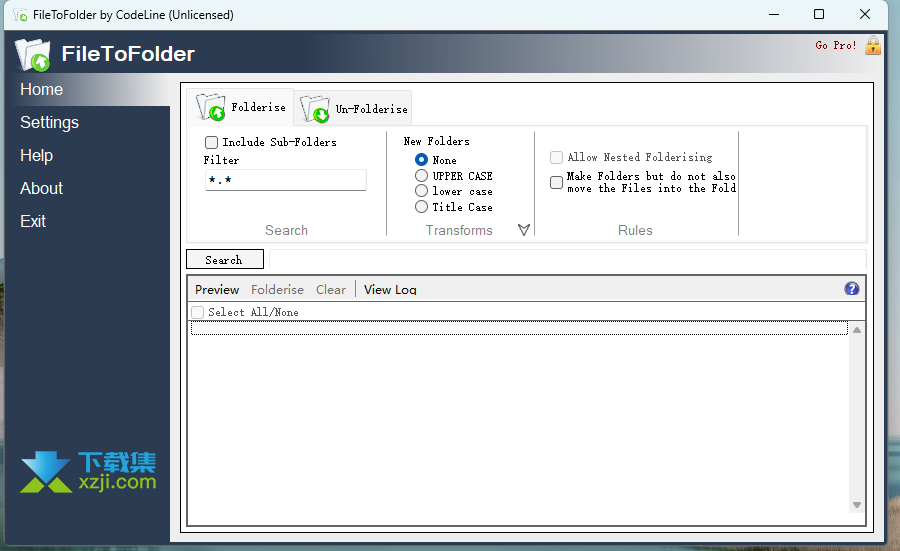Click Clear in the results toolbar
The width and height of the screenshot is (900, 551).
(x=331, y=290)
